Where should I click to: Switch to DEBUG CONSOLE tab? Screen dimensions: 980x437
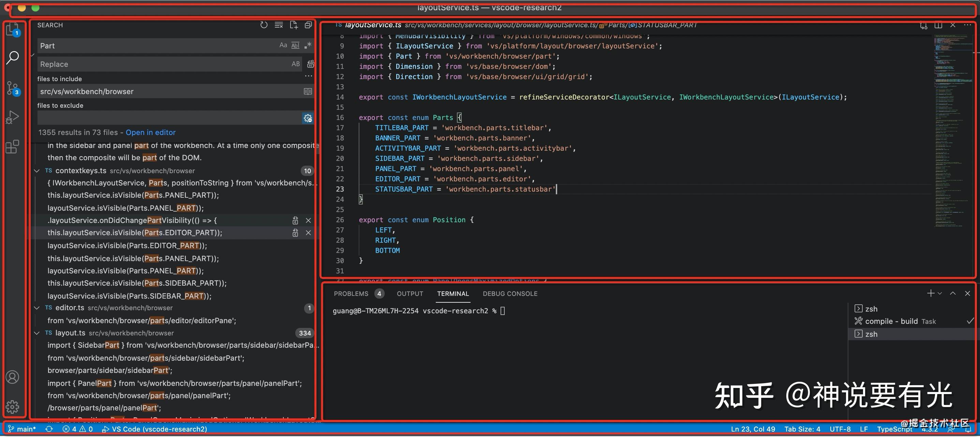pos(510,293)
